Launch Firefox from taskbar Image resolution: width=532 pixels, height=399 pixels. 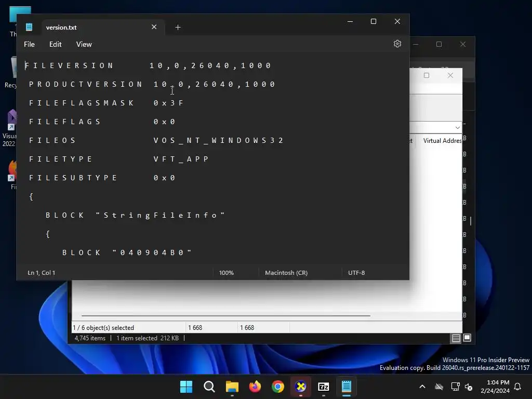[x=255, y=387]
